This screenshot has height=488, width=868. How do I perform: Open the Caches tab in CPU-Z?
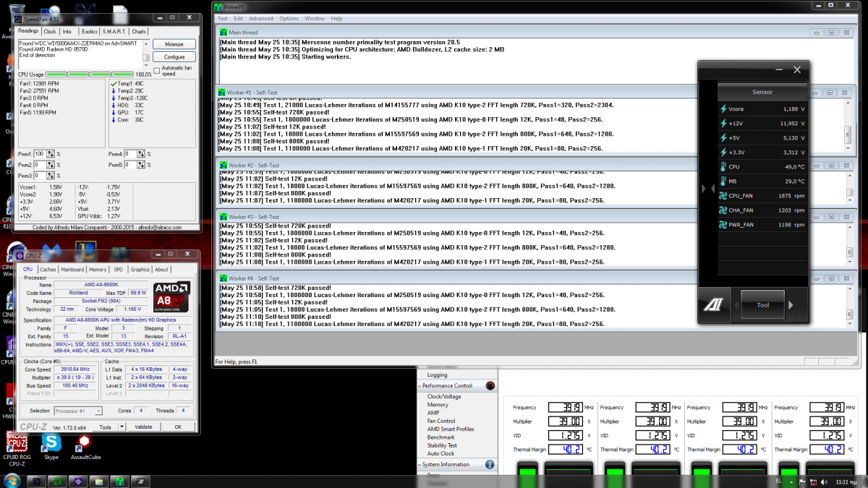48,270
